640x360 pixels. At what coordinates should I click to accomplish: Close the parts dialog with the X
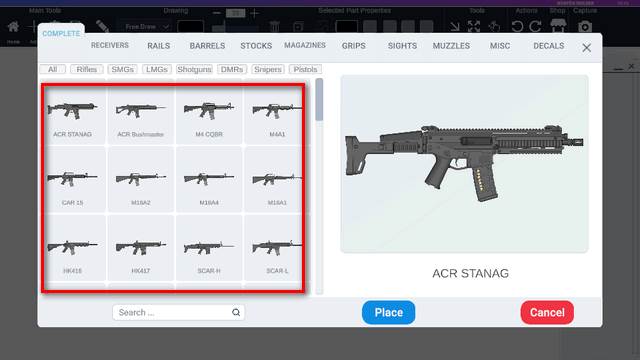coord(587,48)
